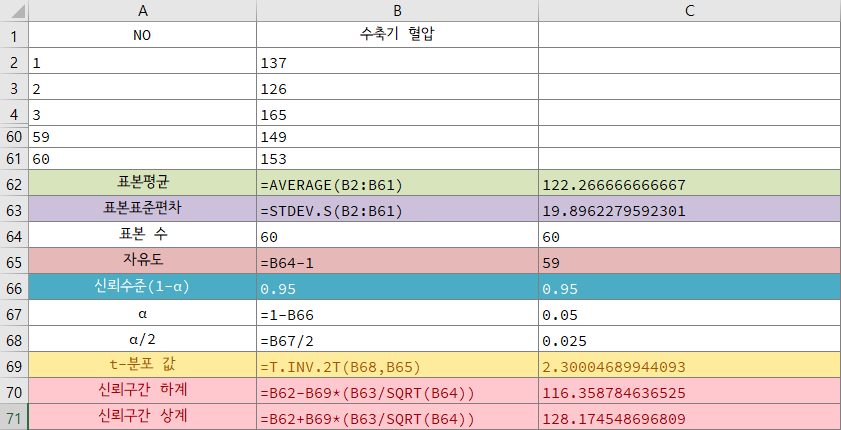The width and height of the screenshot is (841, 430).
Task: Select value 60 in column C row 64
Action: (690, 235)
